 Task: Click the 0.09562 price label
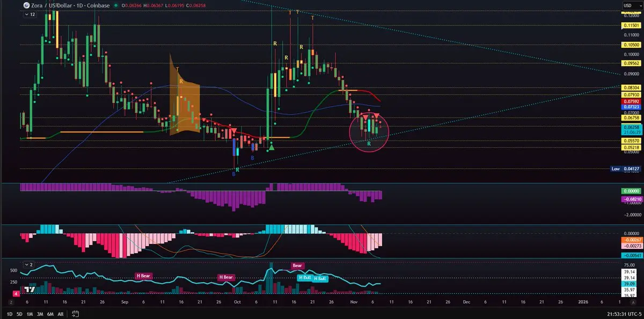631,63
